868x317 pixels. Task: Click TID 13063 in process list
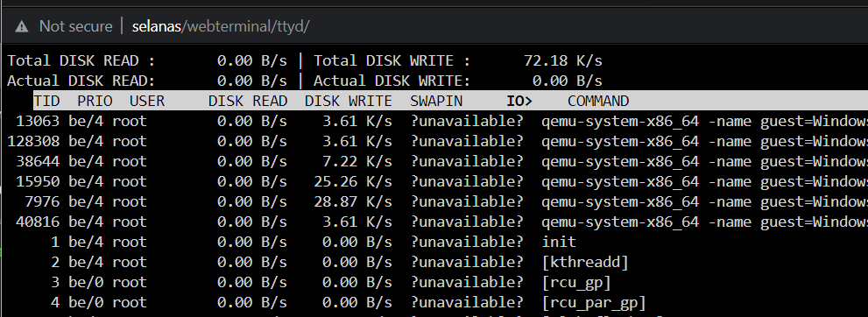(x=37, y=121)
